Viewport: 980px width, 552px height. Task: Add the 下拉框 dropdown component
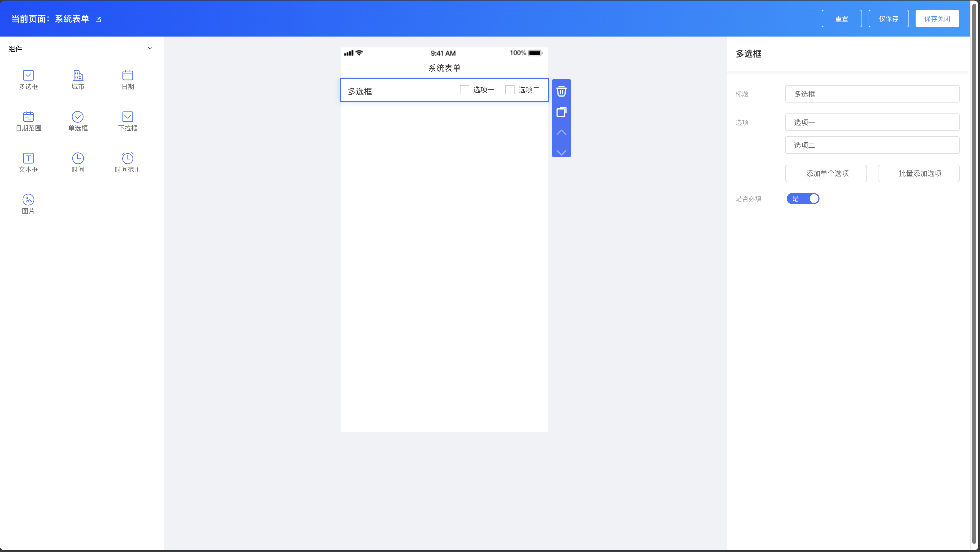(x=127, y=117)
